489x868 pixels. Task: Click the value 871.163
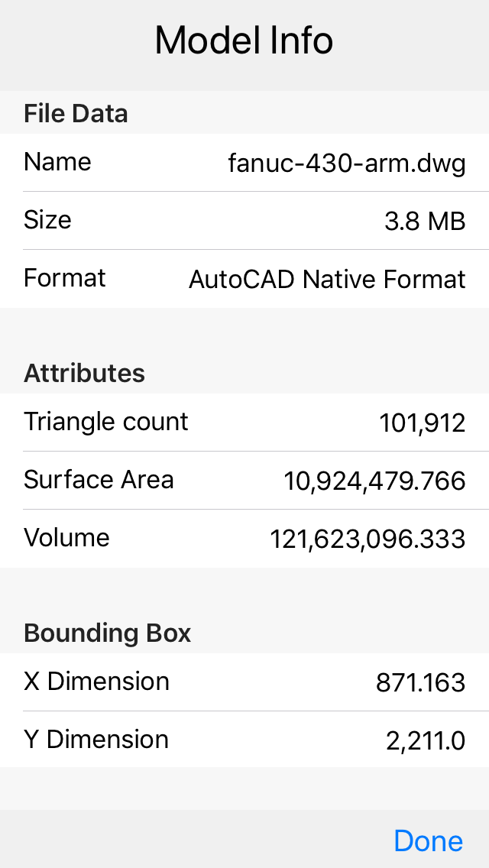coord(422,681)
